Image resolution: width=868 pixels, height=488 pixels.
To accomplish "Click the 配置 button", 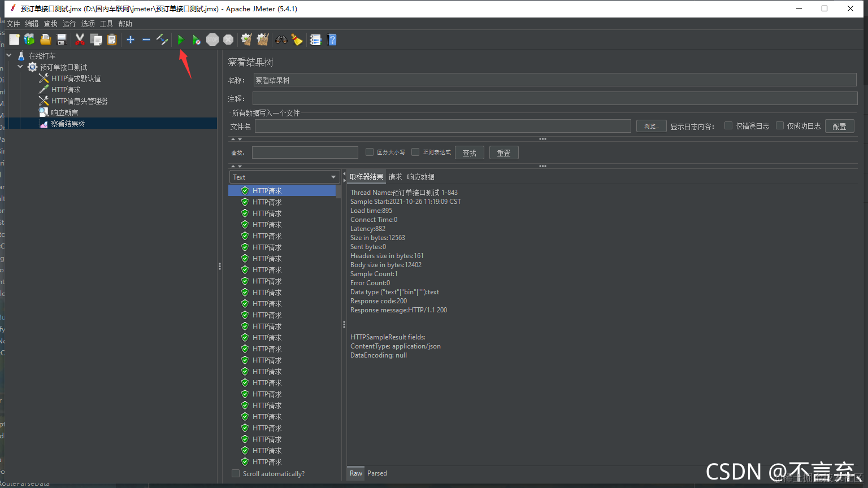I will pos(839,126).
